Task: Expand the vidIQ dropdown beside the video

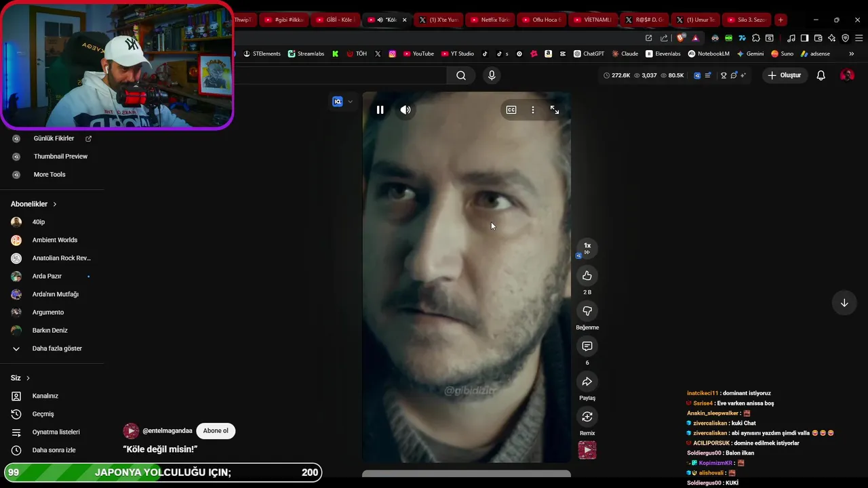Action: pyautogui.click(x=350, y=102)
